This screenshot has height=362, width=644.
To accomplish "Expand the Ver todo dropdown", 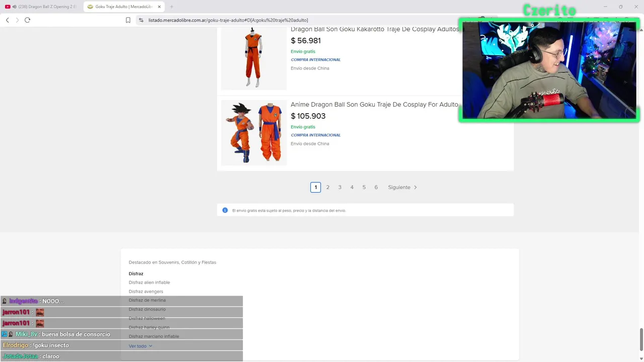I will tap(140, 346).
